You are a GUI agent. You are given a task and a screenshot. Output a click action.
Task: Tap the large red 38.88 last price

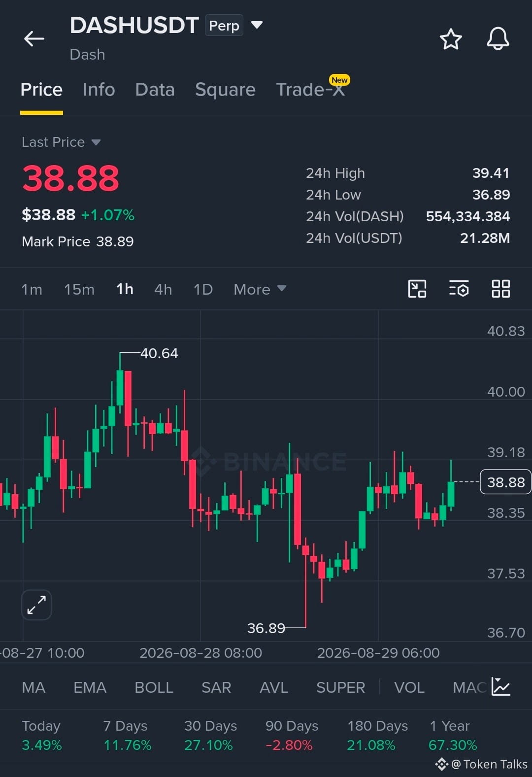pos(70,178)
